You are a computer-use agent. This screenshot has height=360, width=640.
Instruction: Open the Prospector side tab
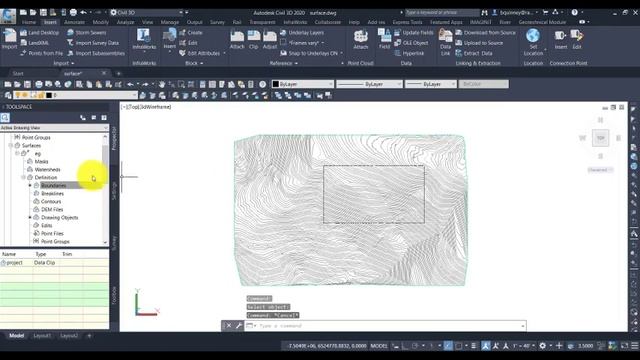click(x=114, y=138)
